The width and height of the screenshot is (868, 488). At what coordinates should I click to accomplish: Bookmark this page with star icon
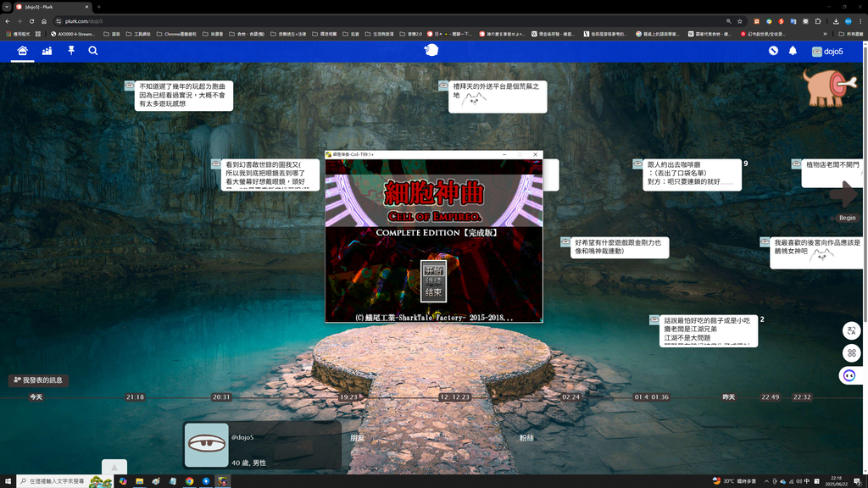739,21
